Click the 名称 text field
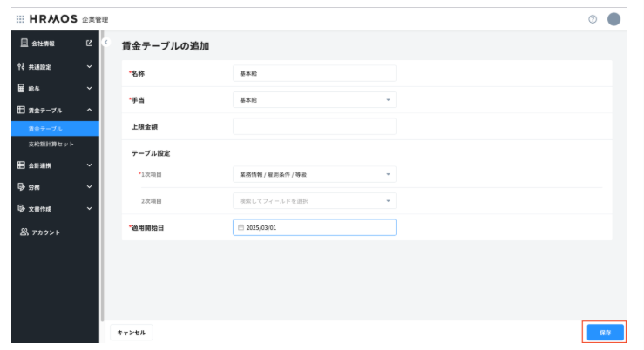Image resolution: width=644 pixels, height=350 pixels. (314, 74)
